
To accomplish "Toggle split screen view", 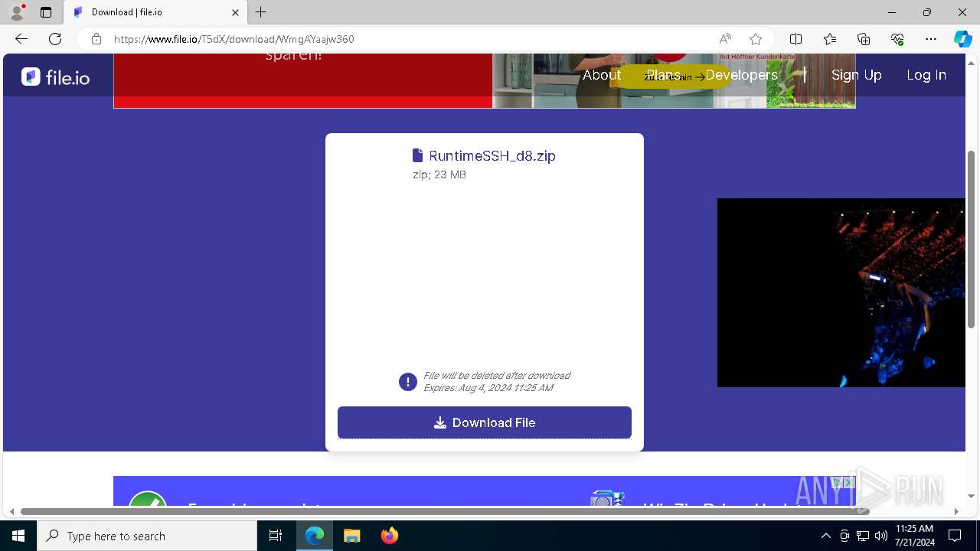I will [795, 39].
